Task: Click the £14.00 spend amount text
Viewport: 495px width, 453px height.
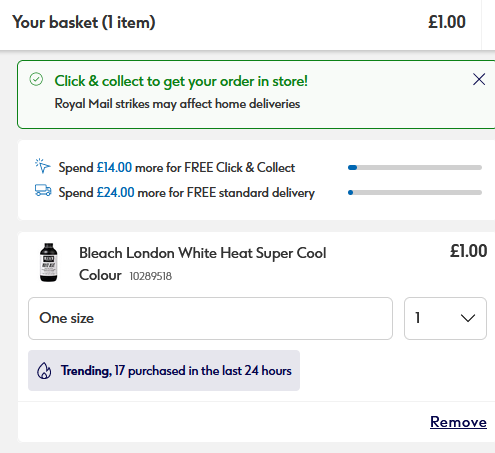Action: pos(114,167)
